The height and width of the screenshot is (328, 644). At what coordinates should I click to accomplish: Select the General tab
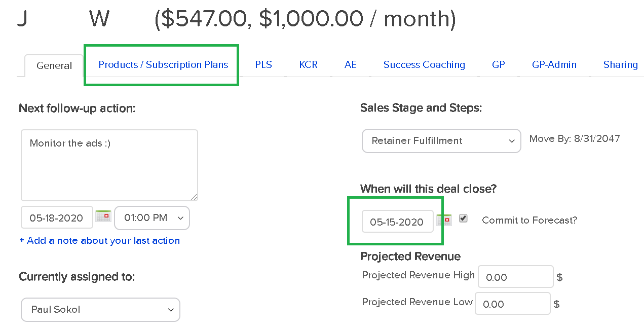[x=54, y=66]
